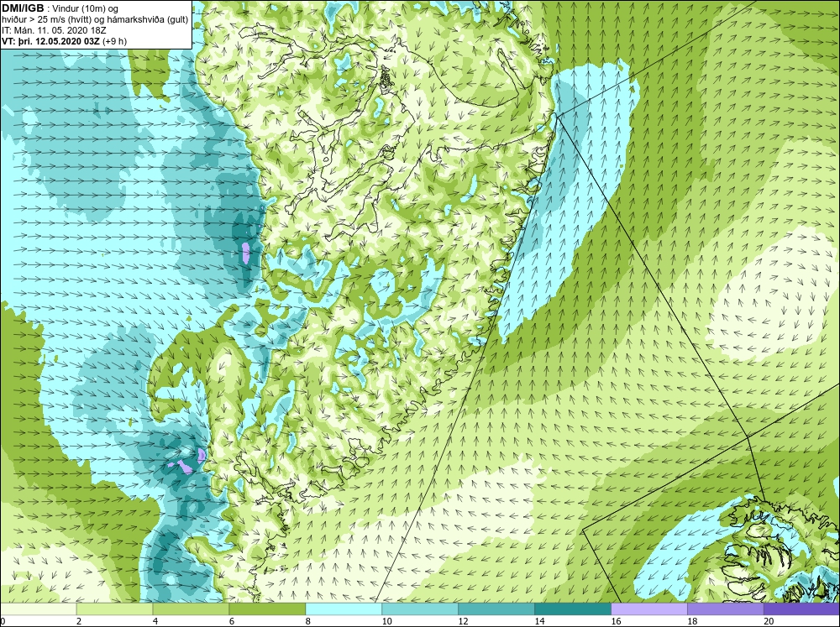
Task: Click the 6–8 m/s dark green swatch
Action: (x=267, y=609)
